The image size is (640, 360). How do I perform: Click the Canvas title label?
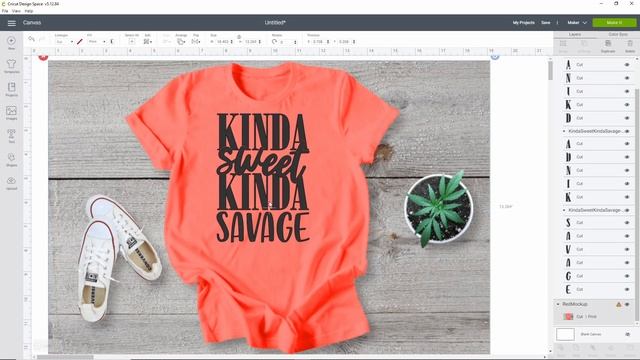tap(32, 23)
